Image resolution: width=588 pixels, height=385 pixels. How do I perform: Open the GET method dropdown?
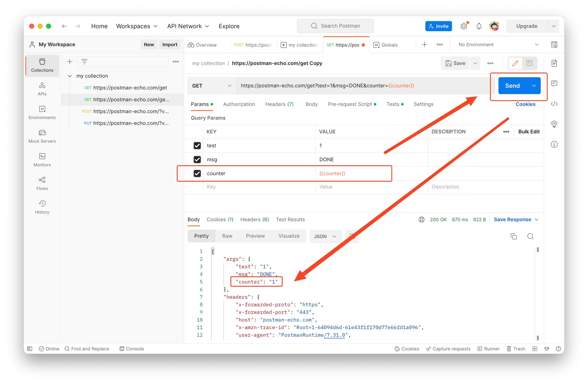pos(212,86)
